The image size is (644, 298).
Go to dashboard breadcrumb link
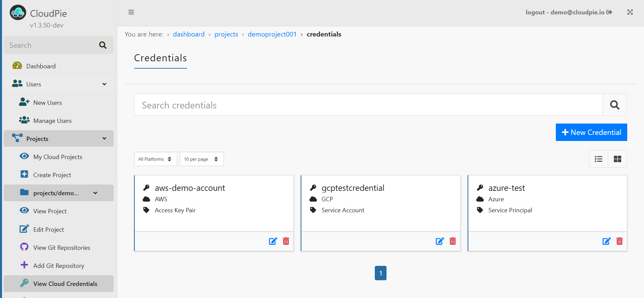tap(189, 34)
